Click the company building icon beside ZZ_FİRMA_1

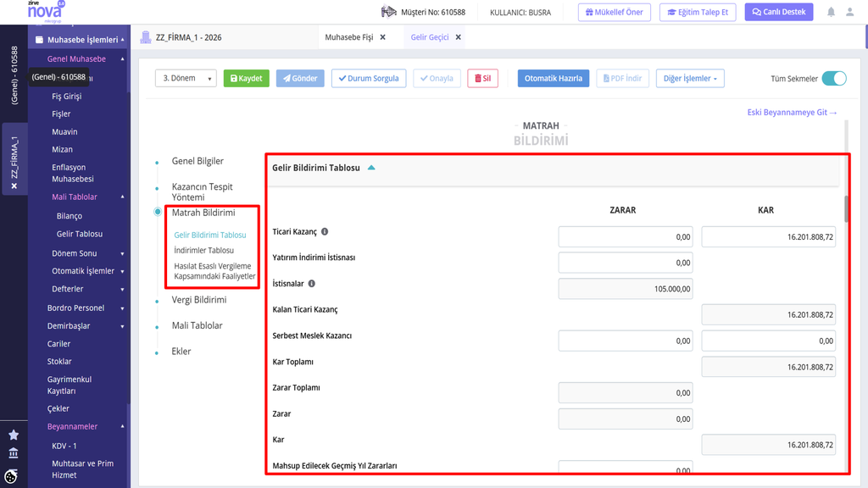click(x=146, y=37)
